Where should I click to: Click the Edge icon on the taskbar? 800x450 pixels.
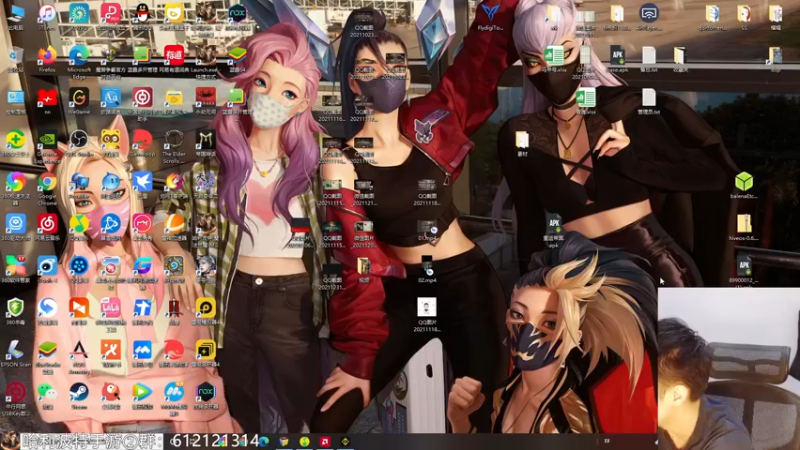[264, 441]
